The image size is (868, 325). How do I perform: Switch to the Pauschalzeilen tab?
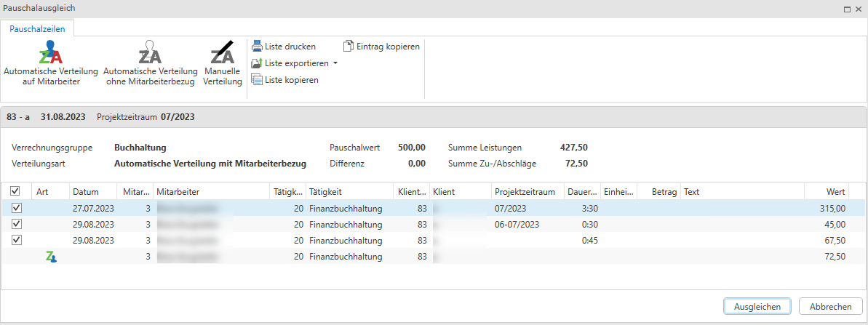click(x=37, y=29)
